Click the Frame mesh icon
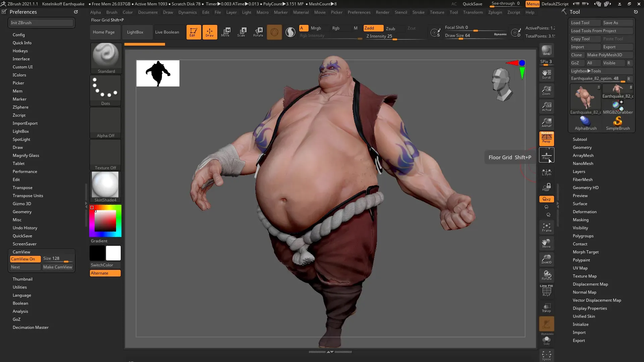The width and height of the screenshot is (644, 362). tap(546, 227)
